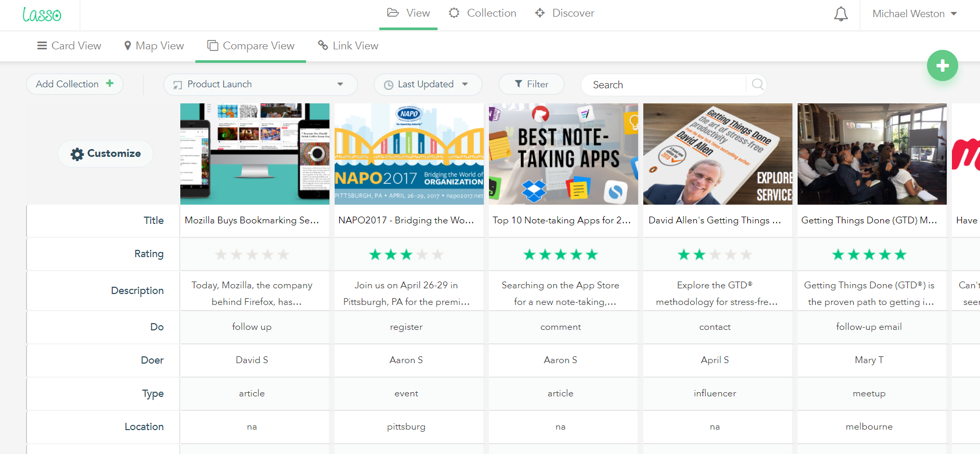The width and height of the screenshot is (980, 454).
Task: Switch to Card View
Action: pyautogui.click(x=69, y=46)
